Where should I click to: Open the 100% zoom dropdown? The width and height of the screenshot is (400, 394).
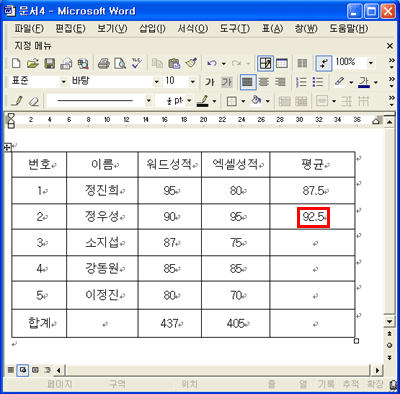coord(371,63)
